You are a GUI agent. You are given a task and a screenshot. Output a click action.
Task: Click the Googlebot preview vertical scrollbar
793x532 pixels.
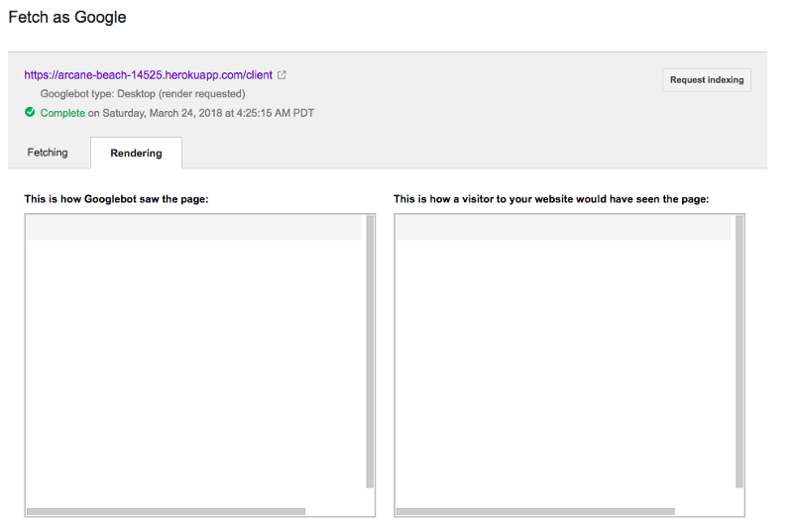pyautogui.click(x=370, y=352)
